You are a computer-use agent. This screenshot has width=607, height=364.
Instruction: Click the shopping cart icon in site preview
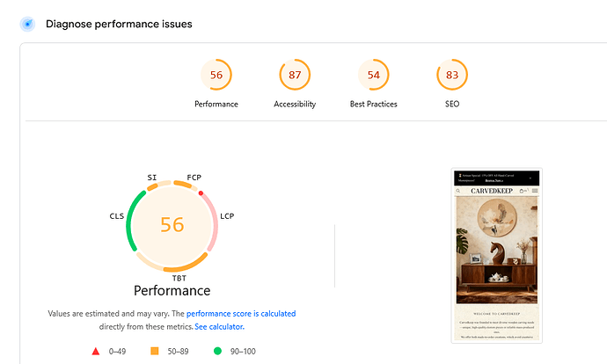coord(523,191)
